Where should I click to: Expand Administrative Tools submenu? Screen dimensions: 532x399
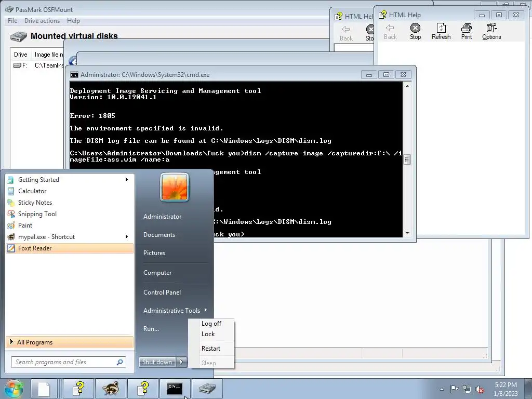(175, 311)
